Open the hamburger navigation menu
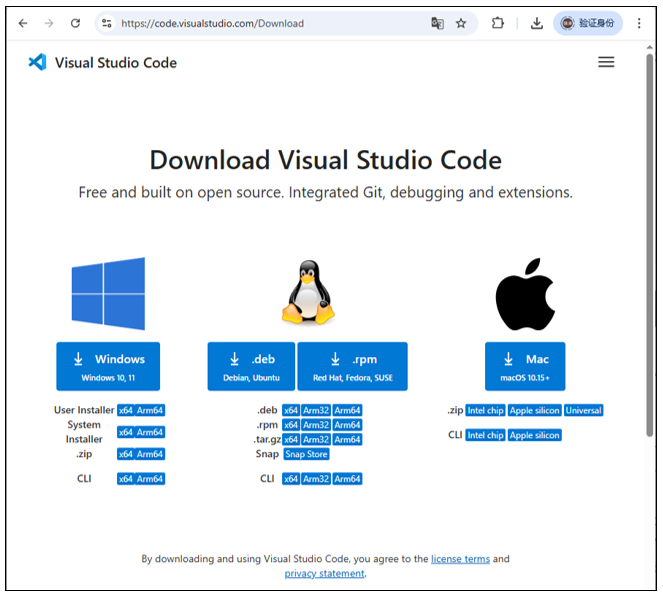Screen dimensions: 663x596 click(x=606, y=62)
